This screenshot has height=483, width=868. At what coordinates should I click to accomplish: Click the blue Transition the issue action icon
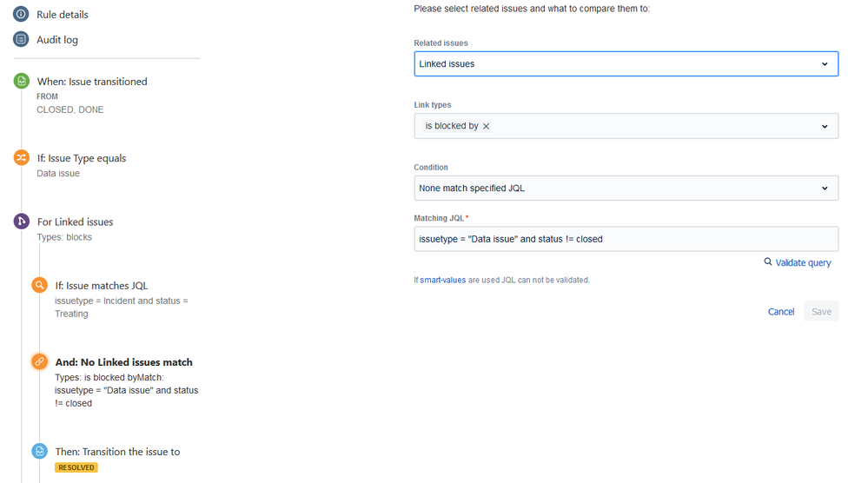tap(39, 451)
